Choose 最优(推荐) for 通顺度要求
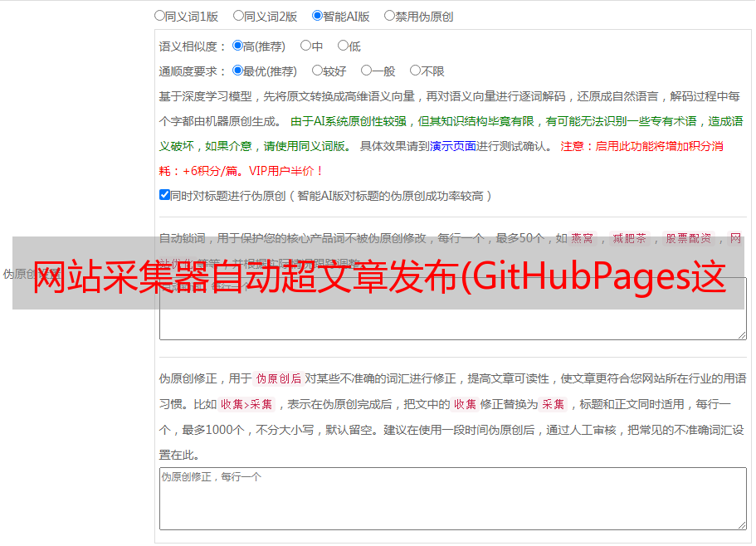Viewport: 756px width, 546px height. click(x=237, y=71)
